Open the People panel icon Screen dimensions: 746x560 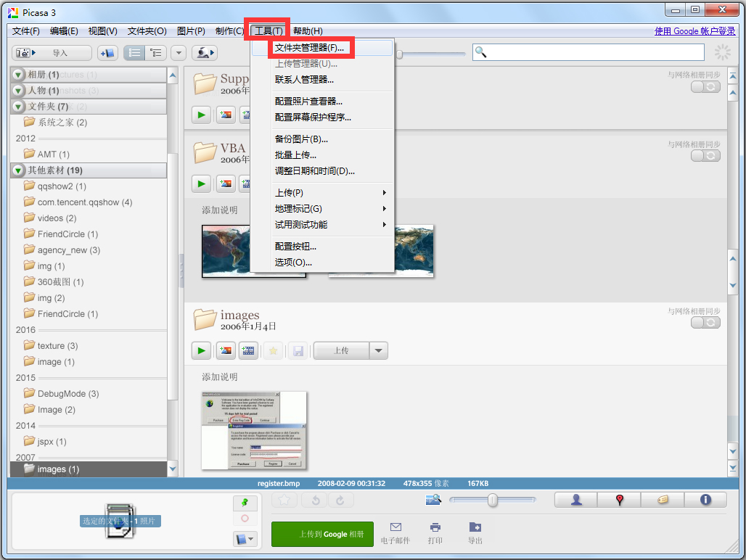click(575, 500)
